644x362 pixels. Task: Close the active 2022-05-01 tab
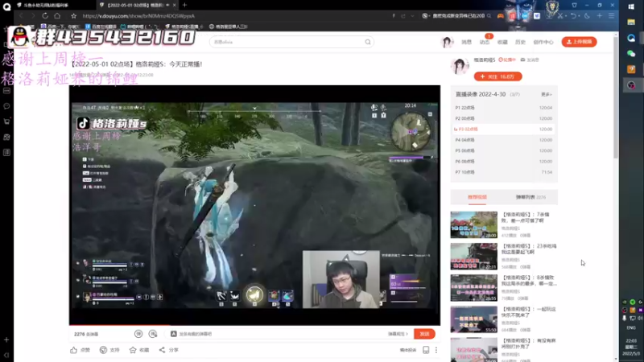pos(175,5)
